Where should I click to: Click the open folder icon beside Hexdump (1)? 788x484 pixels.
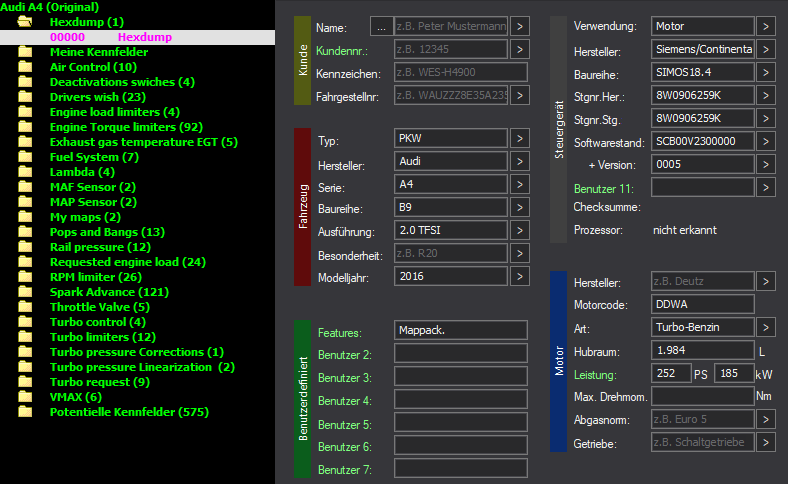point(25,22)
